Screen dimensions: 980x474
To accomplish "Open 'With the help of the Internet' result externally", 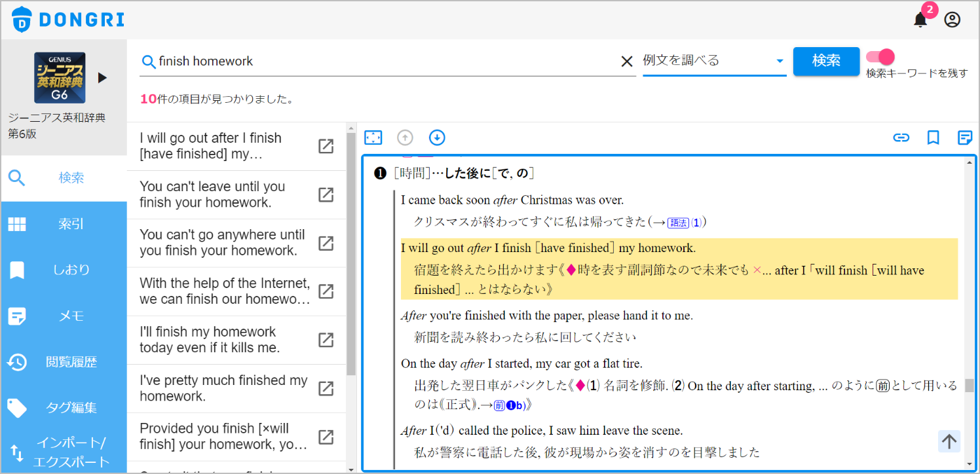I will coord(326,291).
